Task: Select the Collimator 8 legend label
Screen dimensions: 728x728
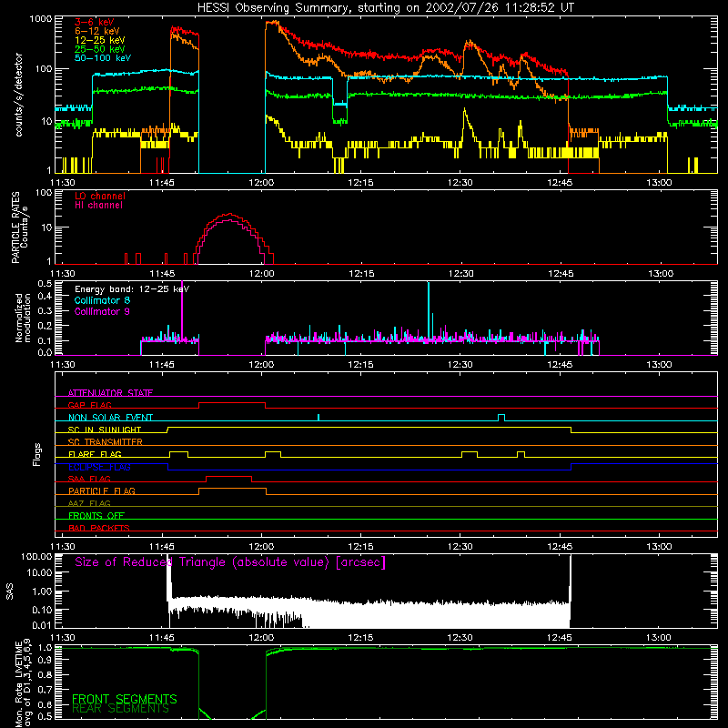Action: pyautogui.click(x=102, y=300)
